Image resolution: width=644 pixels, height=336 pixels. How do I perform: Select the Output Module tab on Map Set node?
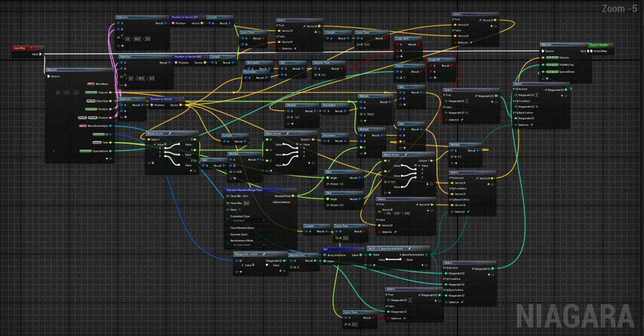(x=600, y=45)
